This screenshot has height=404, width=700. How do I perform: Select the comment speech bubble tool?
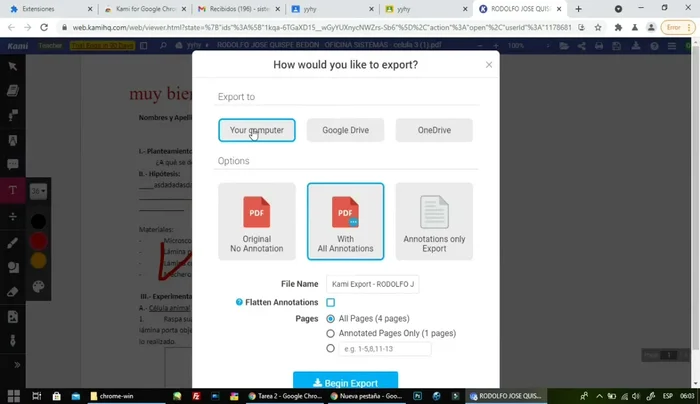tap(12, 165)
